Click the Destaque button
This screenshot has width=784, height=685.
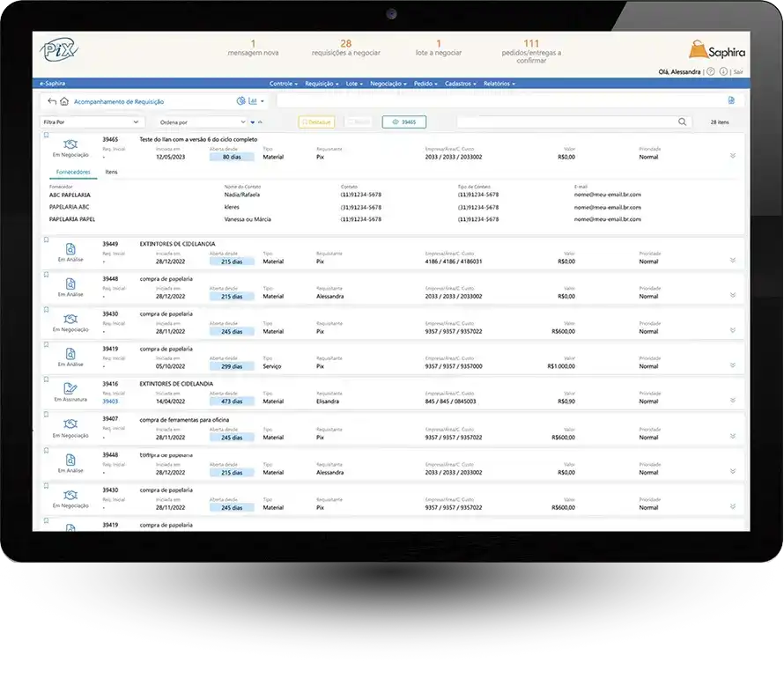coord(316,122)
